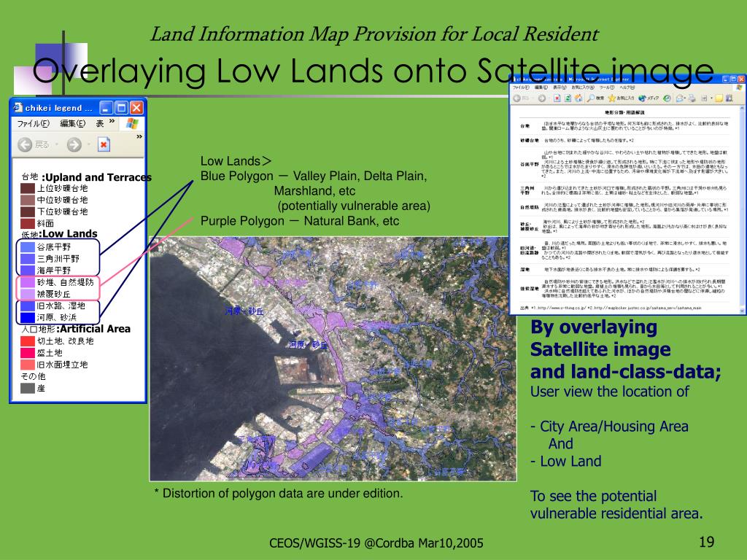The width and height of the screenshot is (747, 560).
Task: Click last toolbar icon in glossary window
Action: (x=729, y=98)
